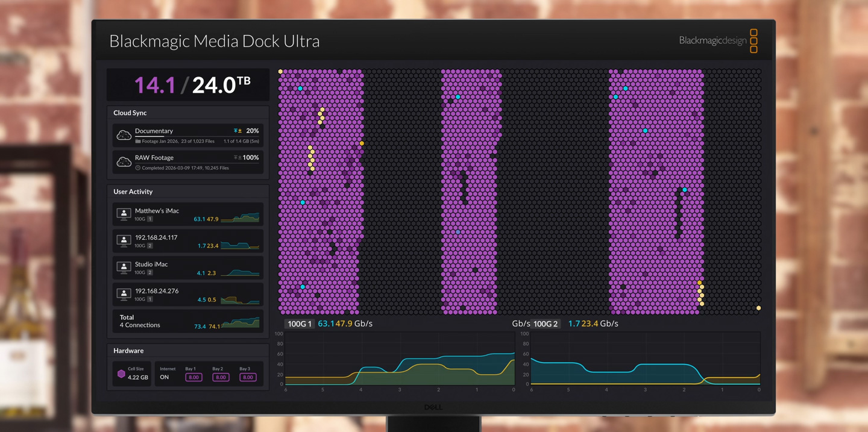Open the Cloud Sync section header
The height and width of the screenshot is (432, 868).
[x=130, y=113]
